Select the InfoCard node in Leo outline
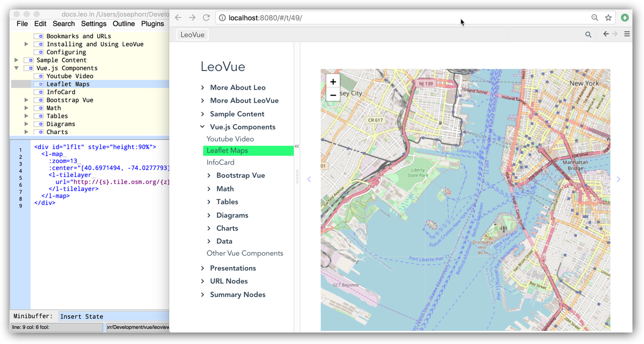The image size is (644, 344). click(61, 92)
